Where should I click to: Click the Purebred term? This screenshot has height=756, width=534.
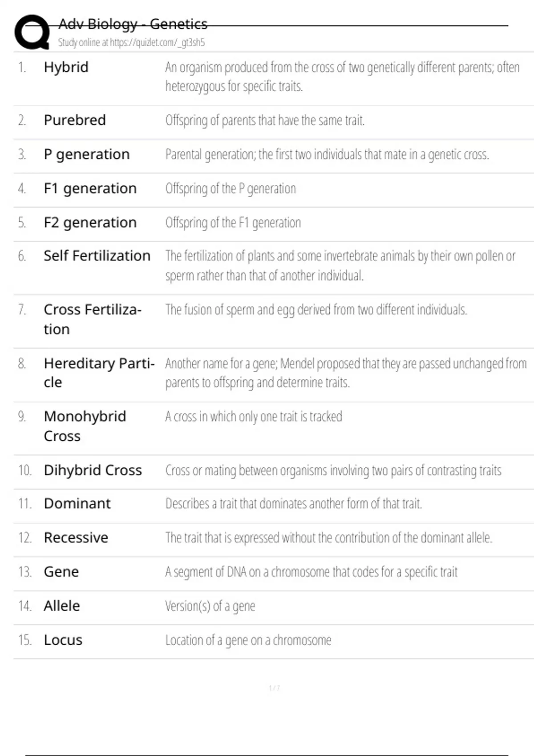coord(75,120)
